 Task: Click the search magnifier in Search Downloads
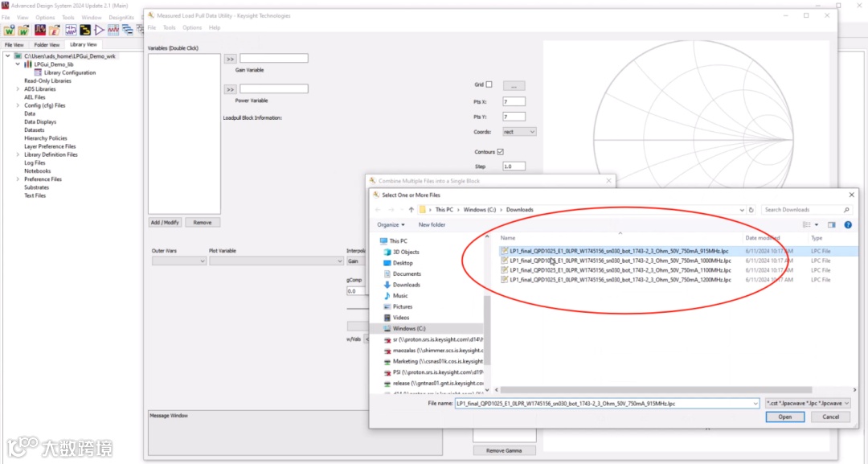(846, 210)
